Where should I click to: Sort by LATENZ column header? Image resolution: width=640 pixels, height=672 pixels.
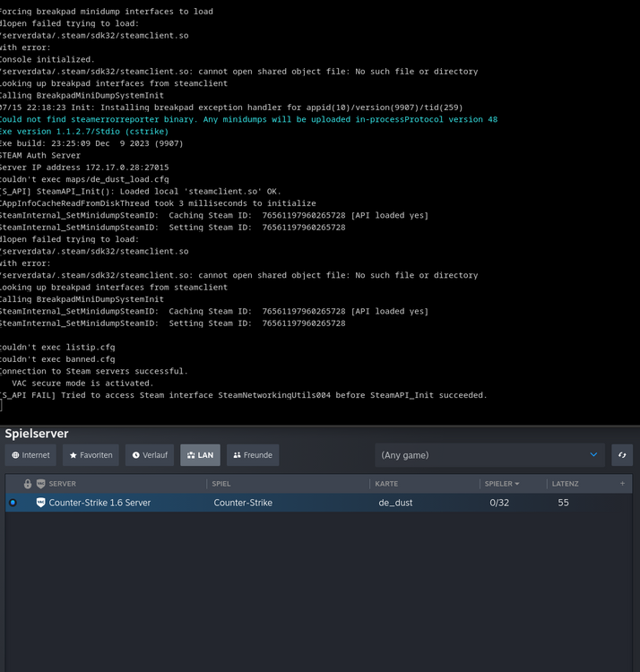[x=565, y=484]
